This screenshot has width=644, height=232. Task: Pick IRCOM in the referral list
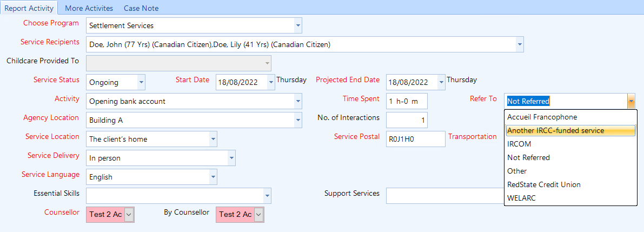(519, 144)
